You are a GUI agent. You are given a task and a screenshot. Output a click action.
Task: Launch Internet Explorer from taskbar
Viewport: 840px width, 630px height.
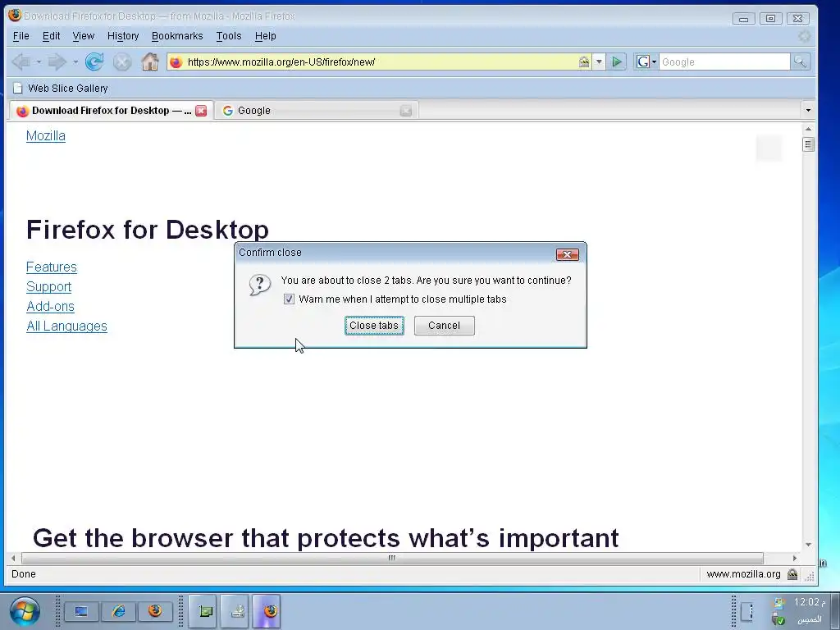118,611
